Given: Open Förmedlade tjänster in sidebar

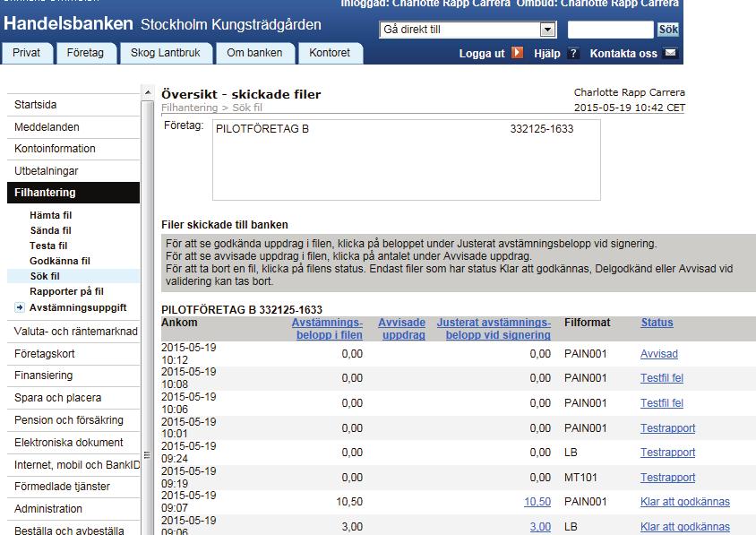Looking at the screenshot, I should tap(73, 487).
